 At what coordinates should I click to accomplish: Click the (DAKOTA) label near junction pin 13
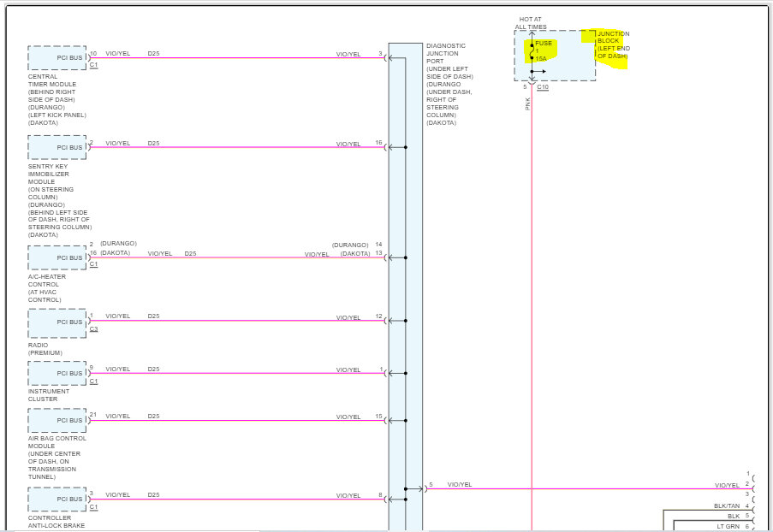(x=355, y=254)
